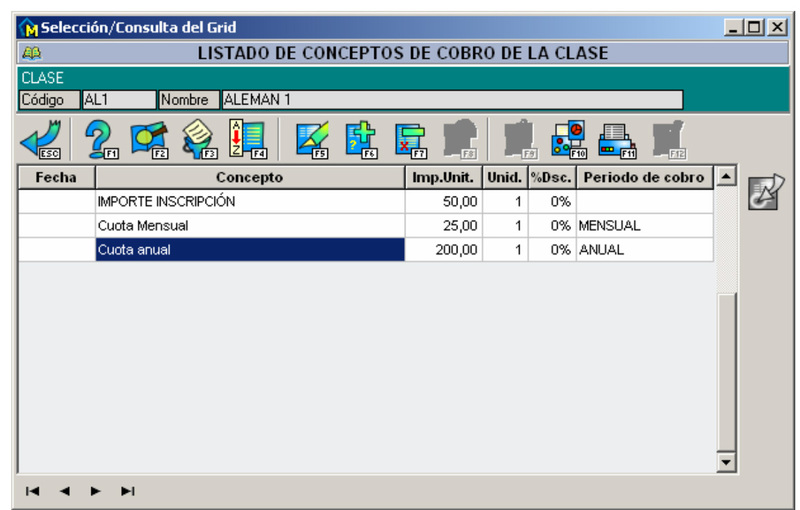Click the Fecha column header

tap(56, 177)
